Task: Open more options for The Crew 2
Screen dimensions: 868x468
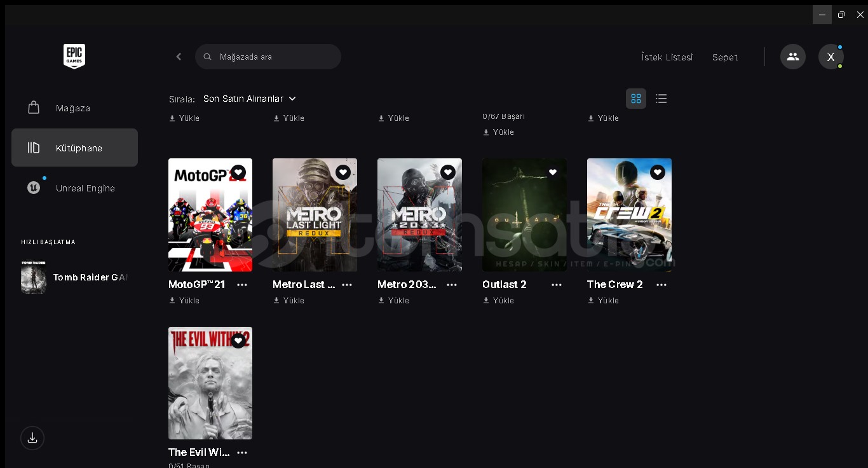Action: (x=661, y=285)
